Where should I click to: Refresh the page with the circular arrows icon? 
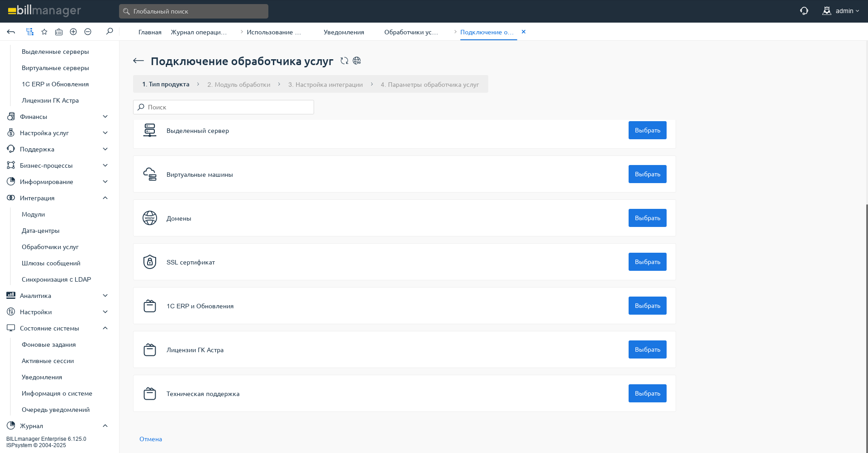tap(344, 61)
